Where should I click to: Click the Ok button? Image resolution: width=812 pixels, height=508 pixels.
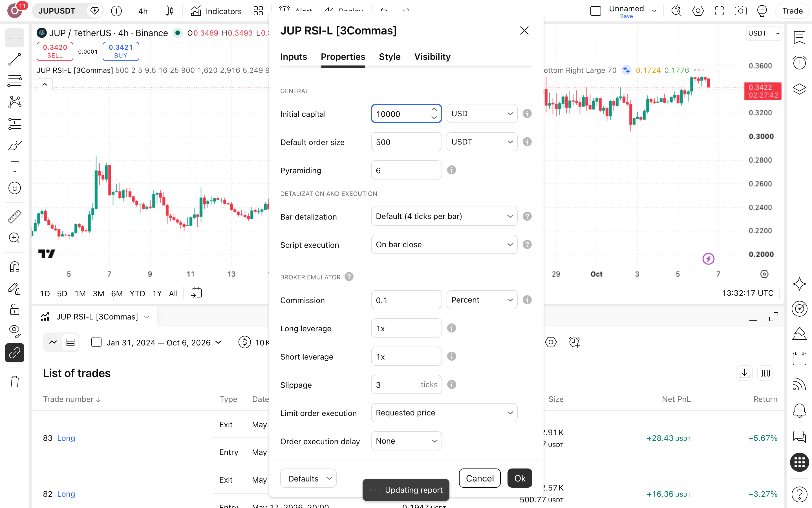[x=520, y=478]
